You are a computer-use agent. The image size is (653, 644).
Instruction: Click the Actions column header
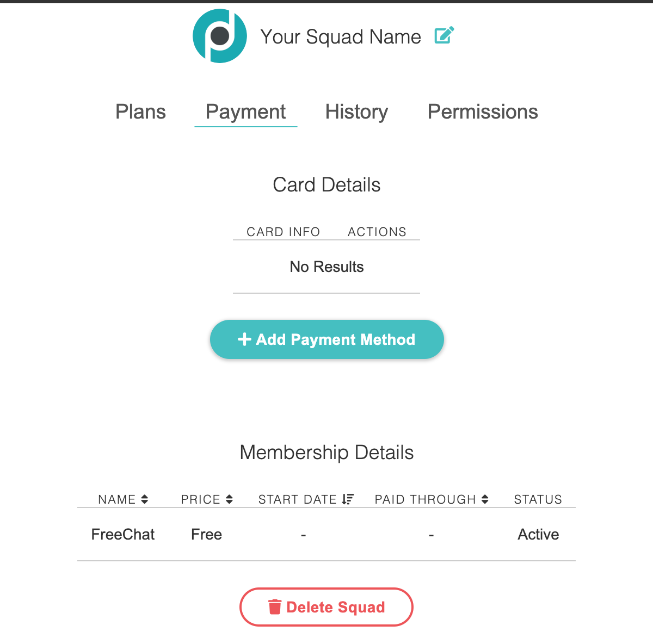coord(377,232)
